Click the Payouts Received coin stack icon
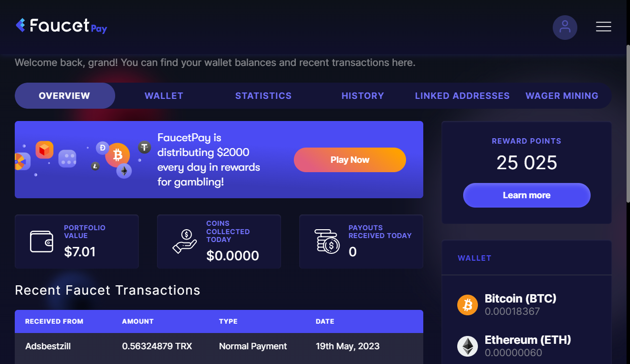 tap(327, 242)
